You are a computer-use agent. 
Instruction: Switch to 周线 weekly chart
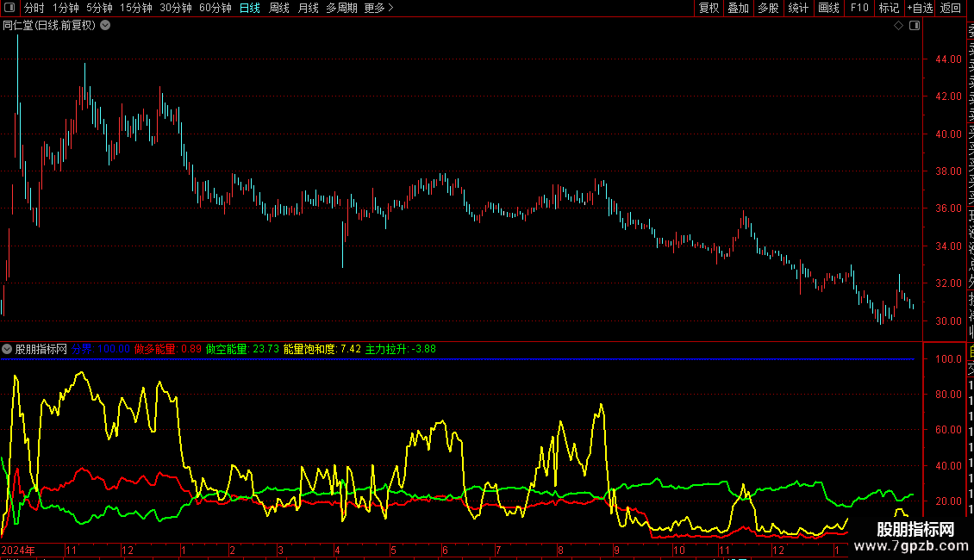click(279, 9)
